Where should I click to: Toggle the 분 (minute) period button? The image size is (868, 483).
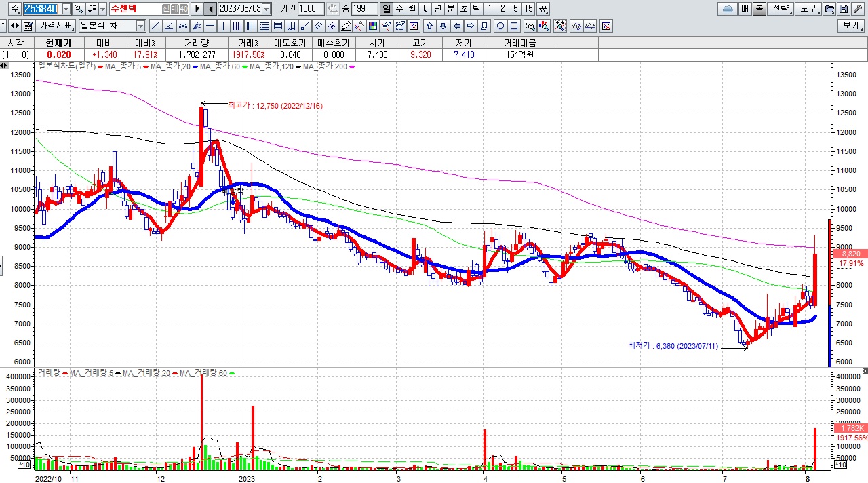click(451, 9)
